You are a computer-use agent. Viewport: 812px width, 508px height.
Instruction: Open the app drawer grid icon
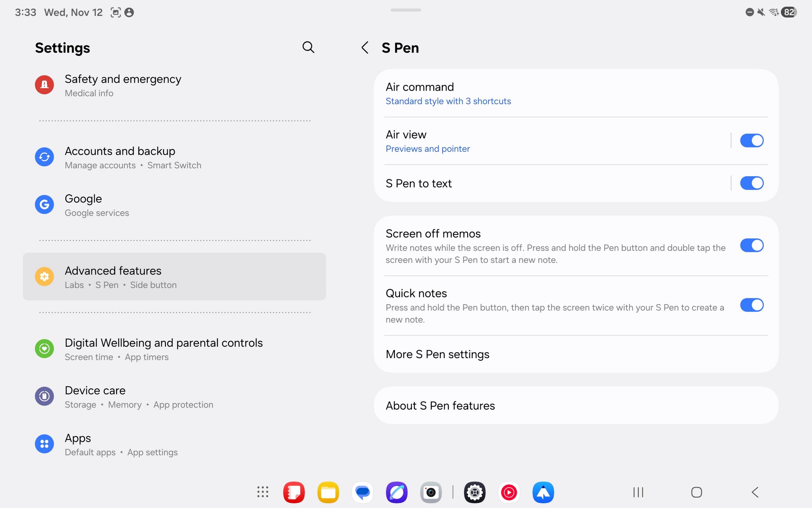click(263, 492)
